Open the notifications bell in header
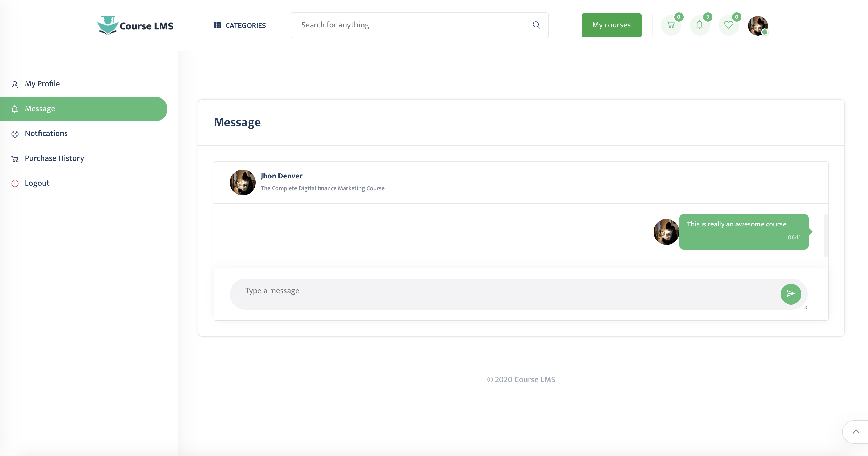 pyautogui.click(x=700, y=25)
